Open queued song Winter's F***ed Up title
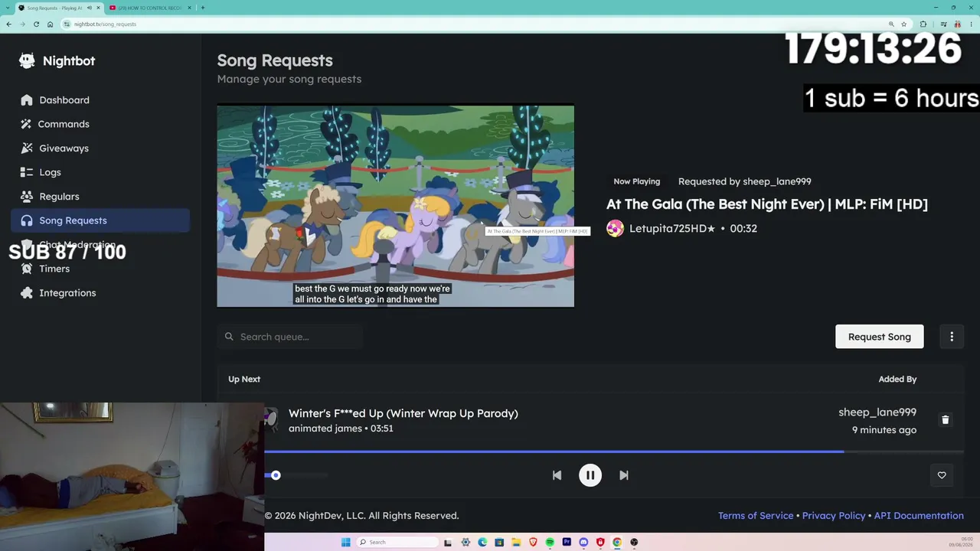 pyautogui.click(x=403, y=413)
